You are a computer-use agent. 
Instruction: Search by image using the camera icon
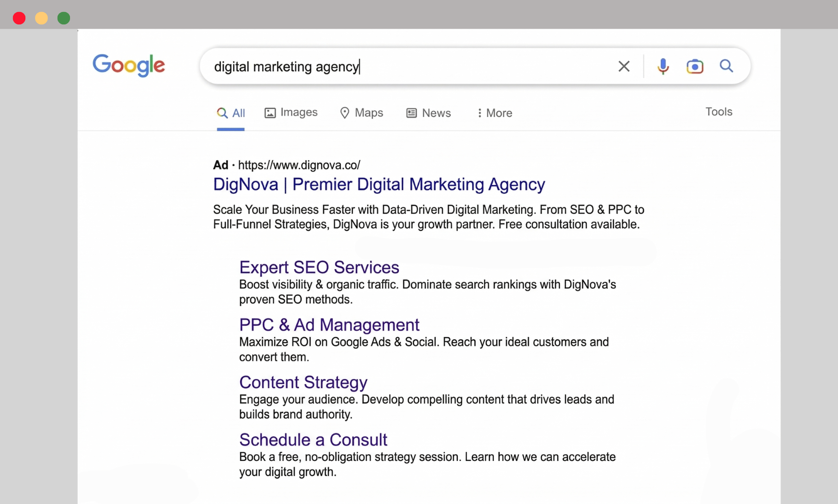click(695, 66)
